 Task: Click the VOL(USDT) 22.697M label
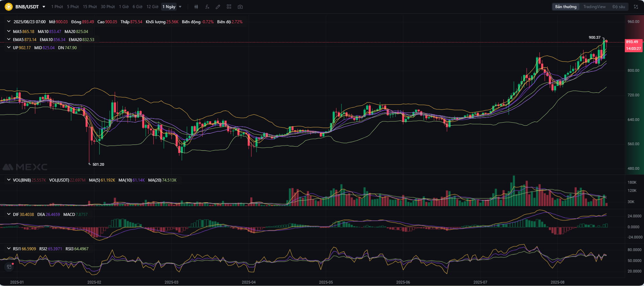point(67,180)
